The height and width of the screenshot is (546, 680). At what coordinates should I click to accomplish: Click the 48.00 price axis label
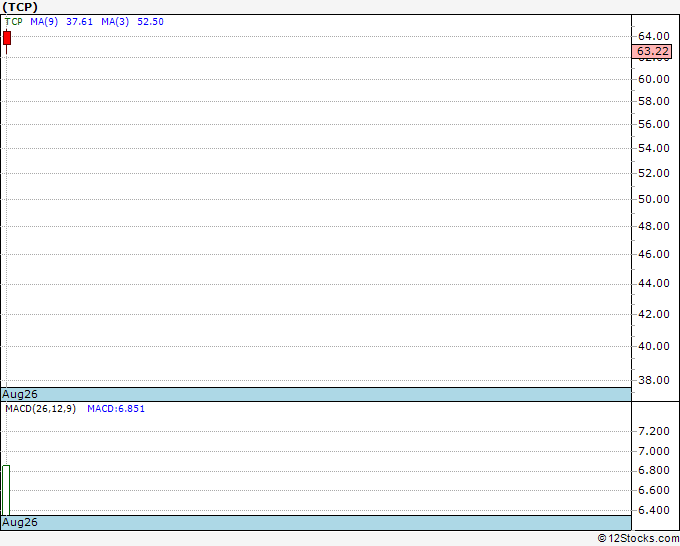point(654,226)
